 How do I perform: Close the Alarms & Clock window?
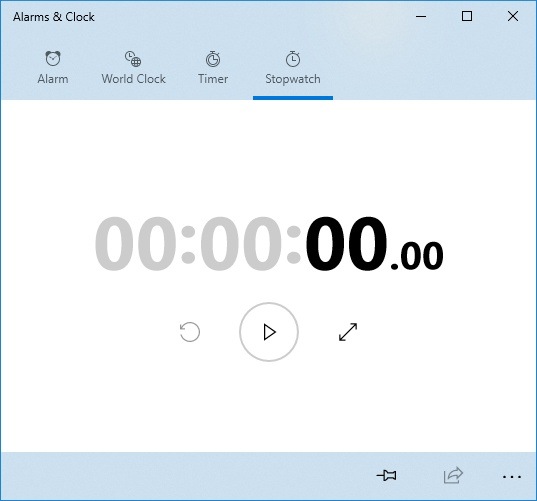pos(513,16)
